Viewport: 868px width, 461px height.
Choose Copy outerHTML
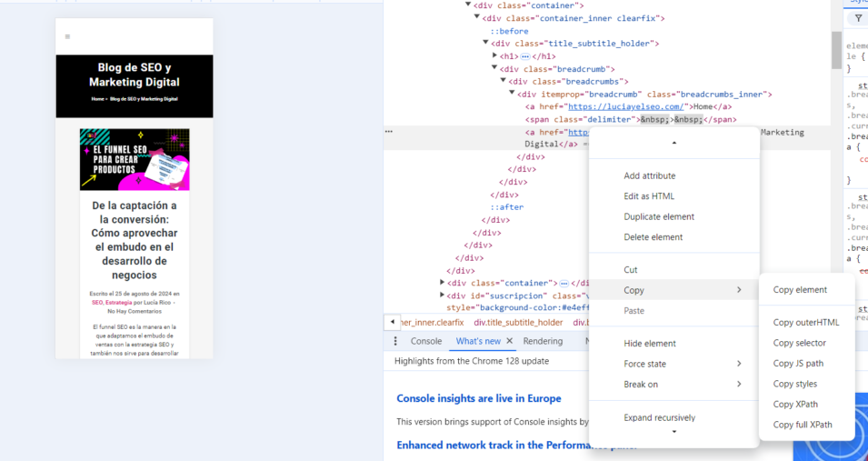(806, 323)
